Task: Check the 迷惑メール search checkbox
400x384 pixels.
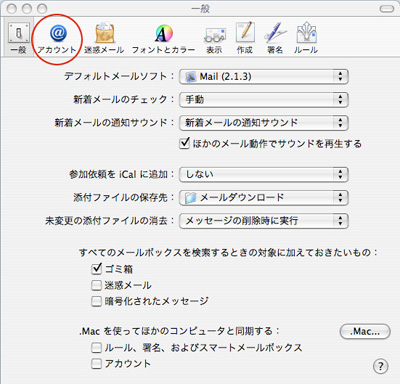Action: 96,285
